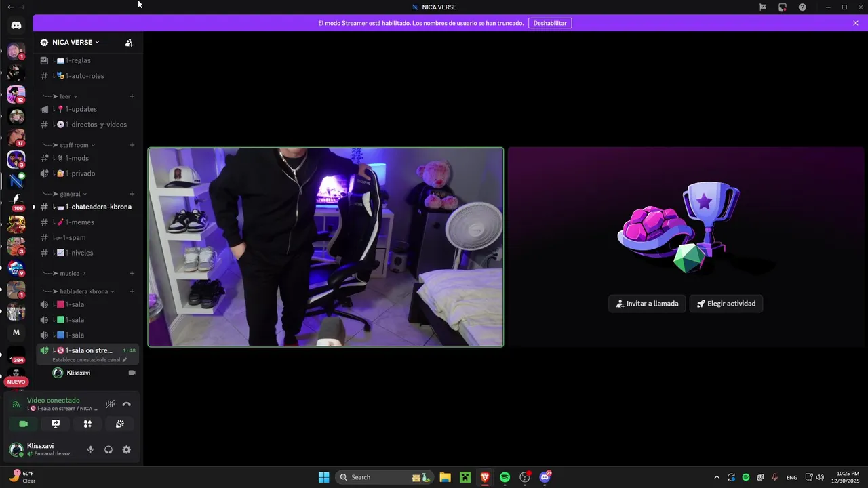Add channel in habladera kbrona category

click(132, 291)
